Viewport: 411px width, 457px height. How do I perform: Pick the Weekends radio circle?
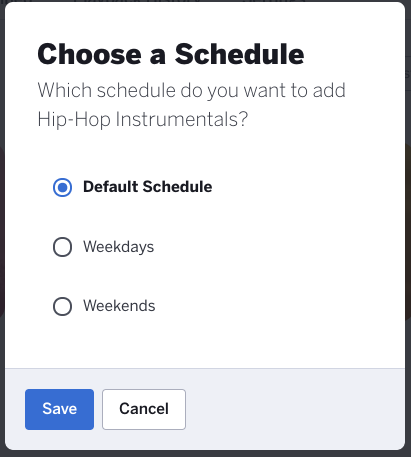(62, 306)
